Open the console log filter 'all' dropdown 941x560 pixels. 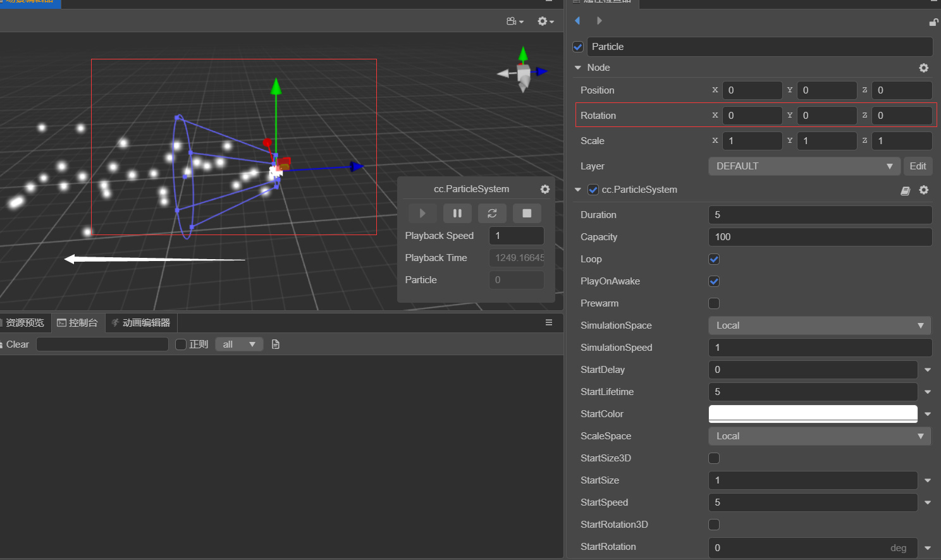pos(239,344)
